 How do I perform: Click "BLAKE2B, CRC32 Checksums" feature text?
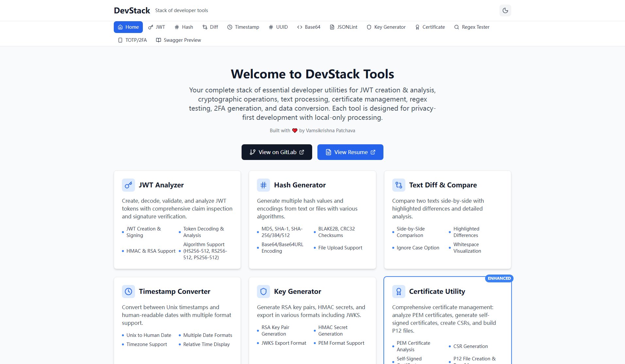[337, 232]
